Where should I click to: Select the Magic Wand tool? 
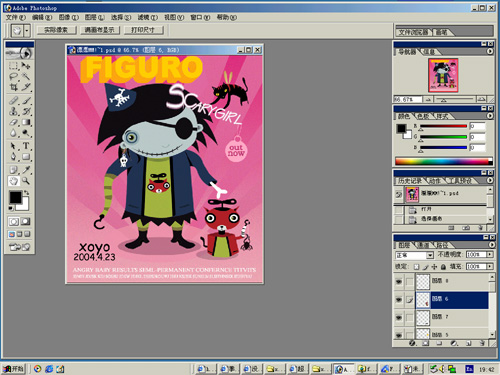point(26,76)
